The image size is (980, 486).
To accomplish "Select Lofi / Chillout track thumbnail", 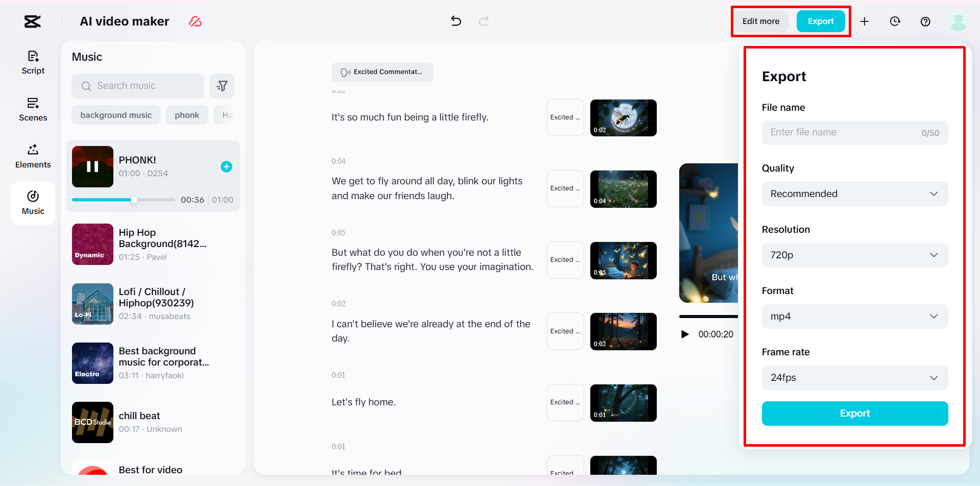I will coord(92,304).
